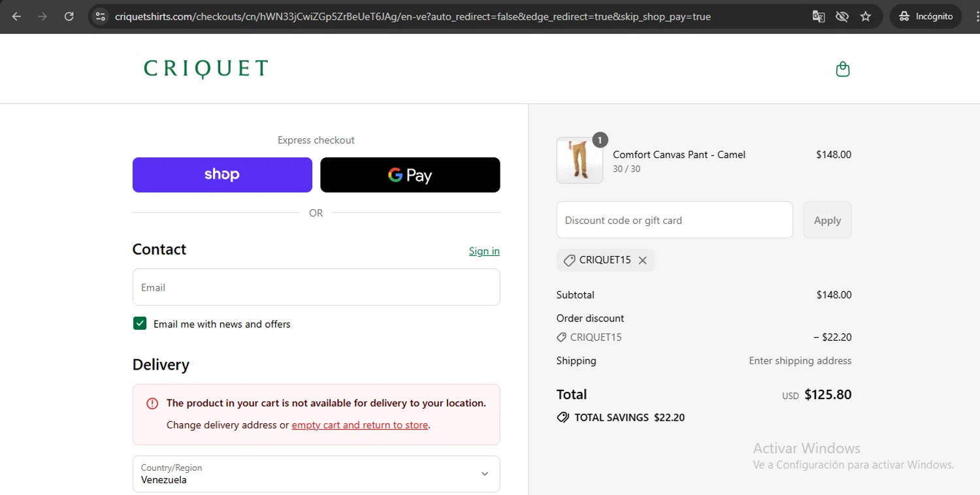Reload the page with refresh icon

(x=69, y=16)
